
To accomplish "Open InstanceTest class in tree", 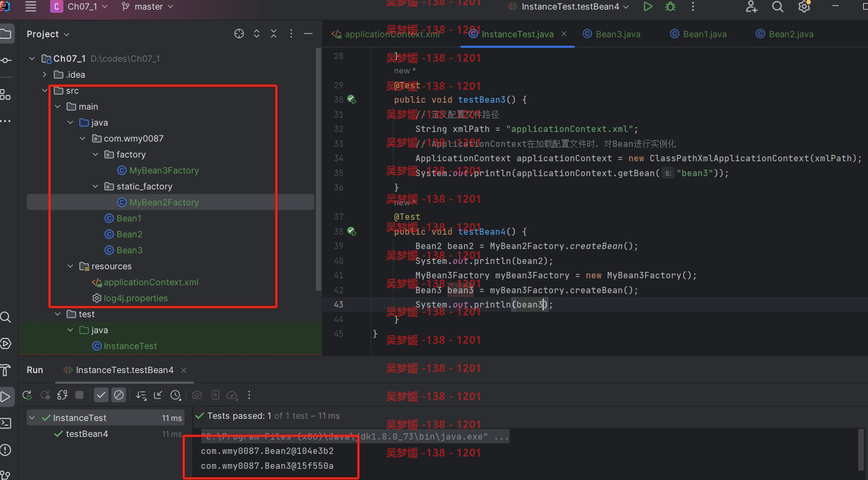I will pyautogui.click(x=125, y=346).
